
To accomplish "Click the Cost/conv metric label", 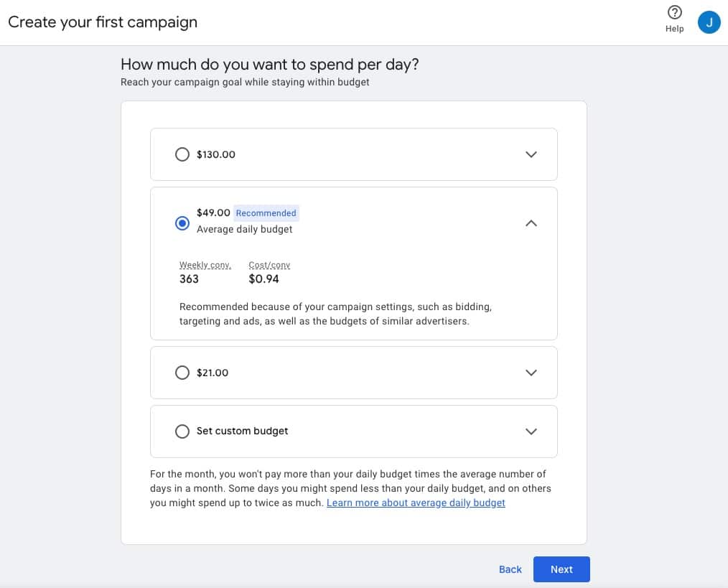I will coord(269,265).
